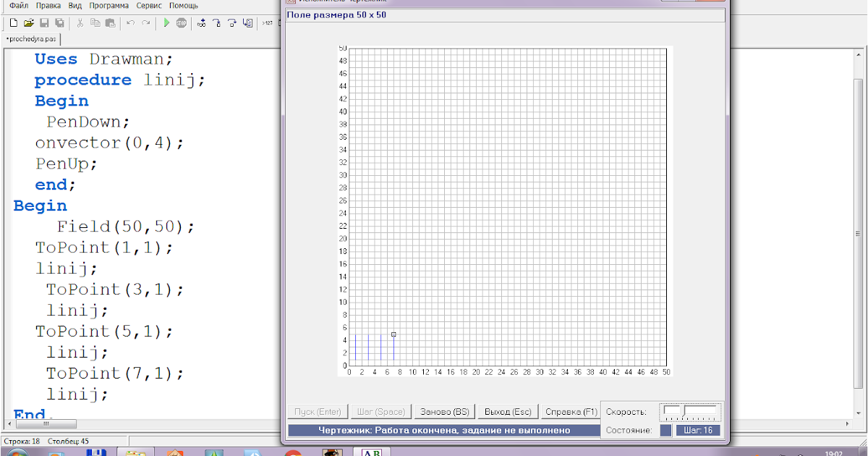Click the 'Строка: 18' status bar entry
The image size is (868, 456).
22,441
